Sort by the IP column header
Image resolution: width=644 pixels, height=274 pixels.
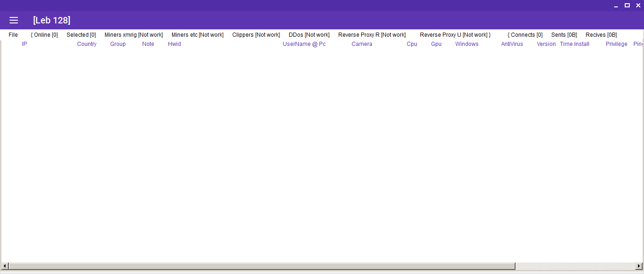point(25,44)
